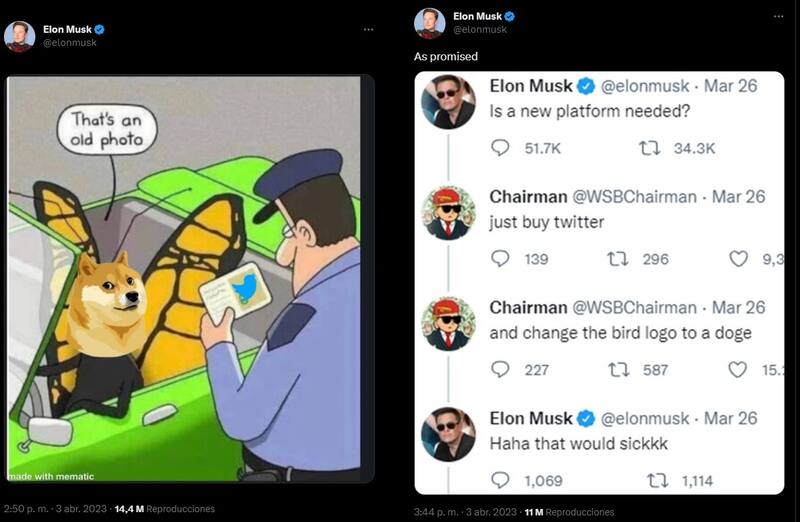Viewport: 800px width, 522px height.
Task: Click the reply icon showing 1,069
Action: coord(501,481)
